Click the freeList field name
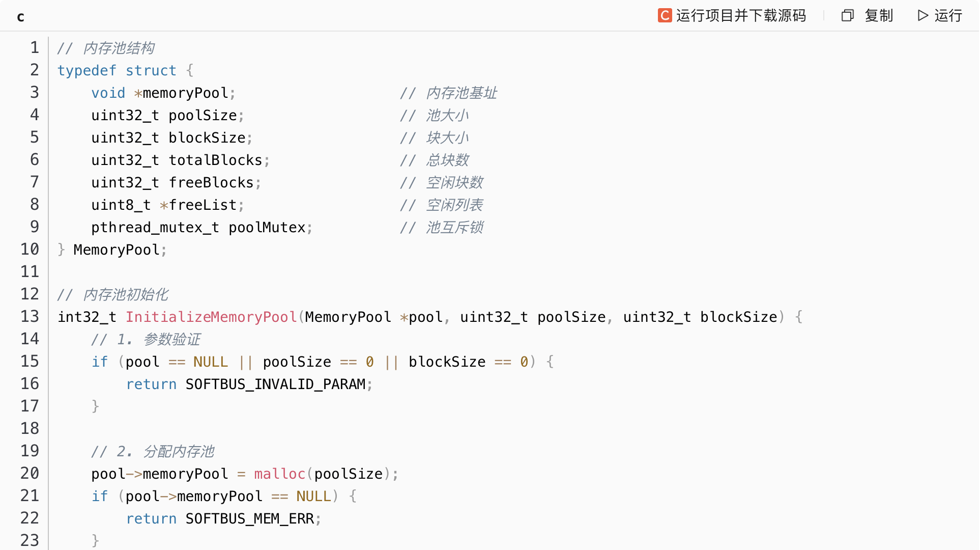The width and height of the screenshot is (980, 550). (203, 205)
